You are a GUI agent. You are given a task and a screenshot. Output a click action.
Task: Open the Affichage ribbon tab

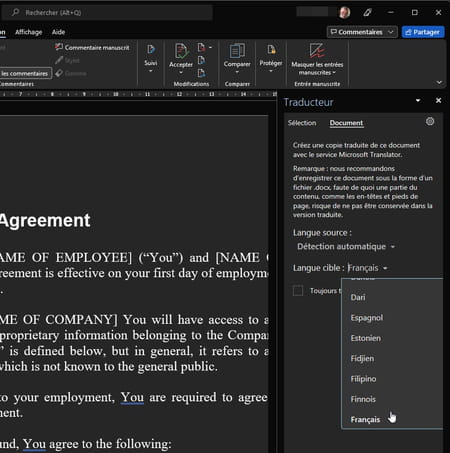[x=29, y=32]
